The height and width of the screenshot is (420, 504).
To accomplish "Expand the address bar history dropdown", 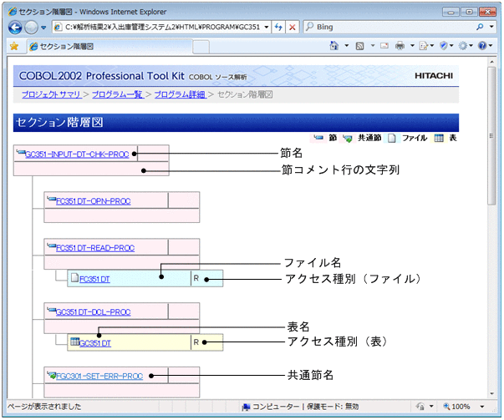I will click(267, 27).
